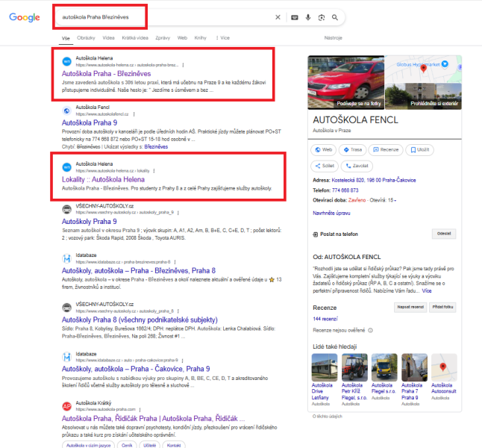The height and width of the screenshot is (448, 482).
Task: Open exterior view Prohlédněte si exteriér
Action: click(x=423, y=96)
